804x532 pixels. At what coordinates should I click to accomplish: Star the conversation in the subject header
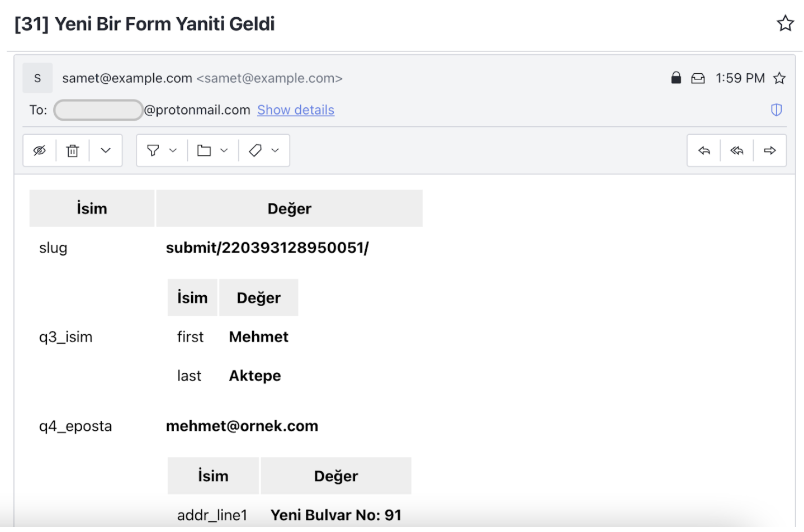coord(785,23)
